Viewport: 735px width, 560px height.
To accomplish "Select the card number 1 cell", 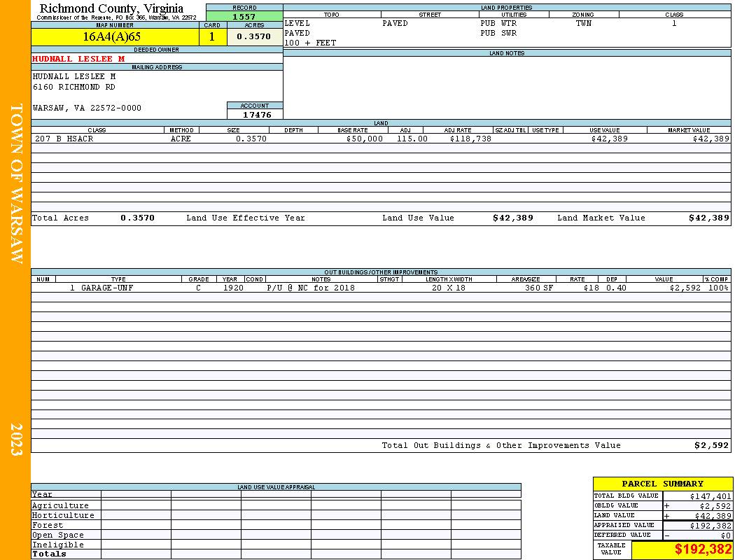I will [x=212, y=37].
